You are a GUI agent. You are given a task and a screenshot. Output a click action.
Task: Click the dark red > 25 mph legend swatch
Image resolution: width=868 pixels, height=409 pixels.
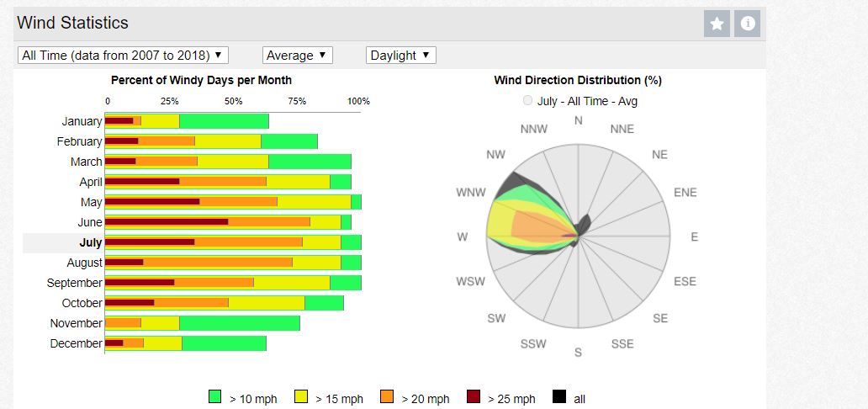tap(474, 397)
